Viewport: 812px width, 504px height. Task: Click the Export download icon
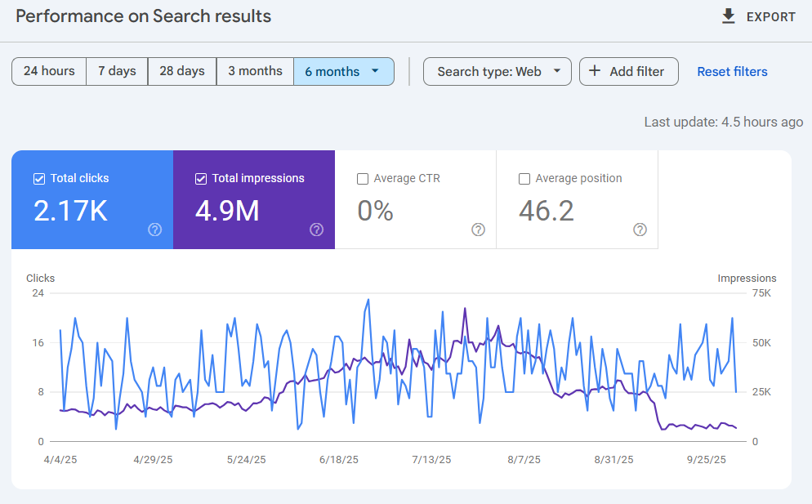(729, 16)
